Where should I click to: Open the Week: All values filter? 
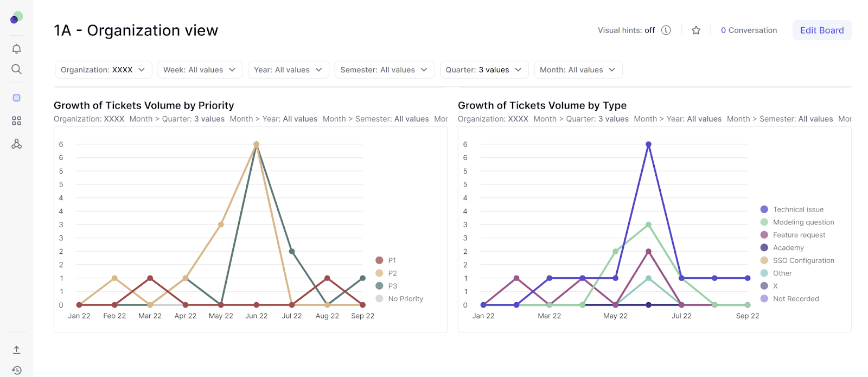(199, 70)
